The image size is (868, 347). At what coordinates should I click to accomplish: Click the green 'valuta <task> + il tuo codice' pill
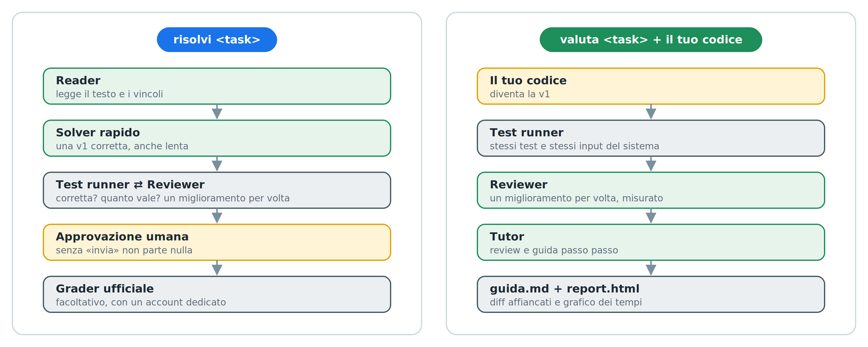click(651, 40)
